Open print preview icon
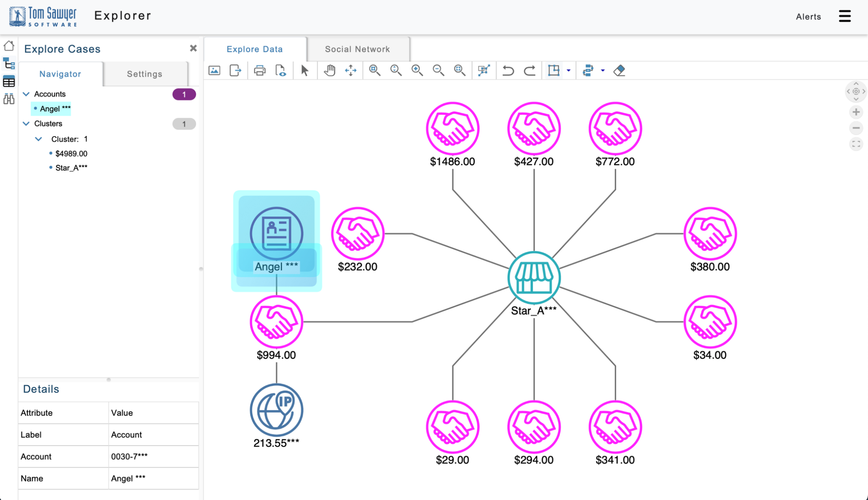 (280, 70)
